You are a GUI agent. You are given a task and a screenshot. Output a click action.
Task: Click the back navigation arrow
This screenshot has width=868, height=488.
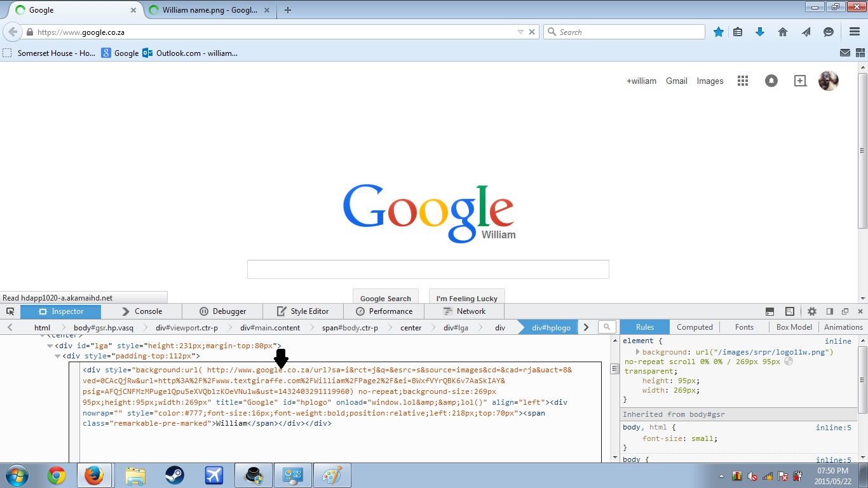(12, 32)
